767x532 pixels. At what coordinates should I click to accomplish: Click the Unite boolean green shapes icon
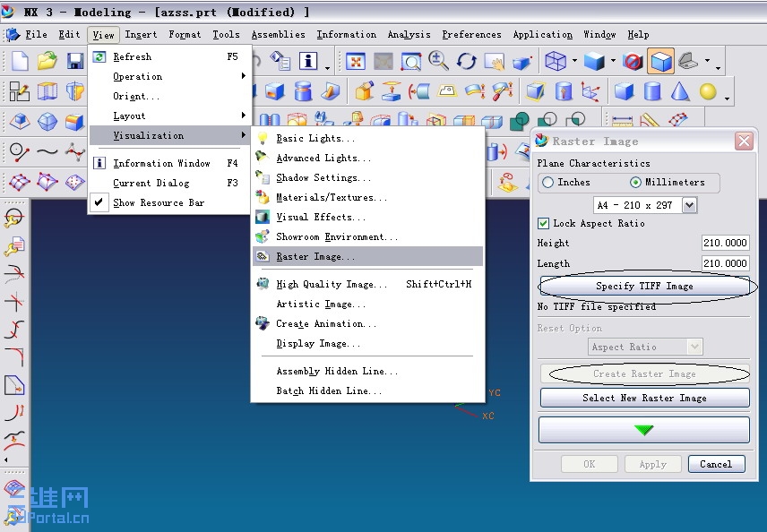(519, 121)
